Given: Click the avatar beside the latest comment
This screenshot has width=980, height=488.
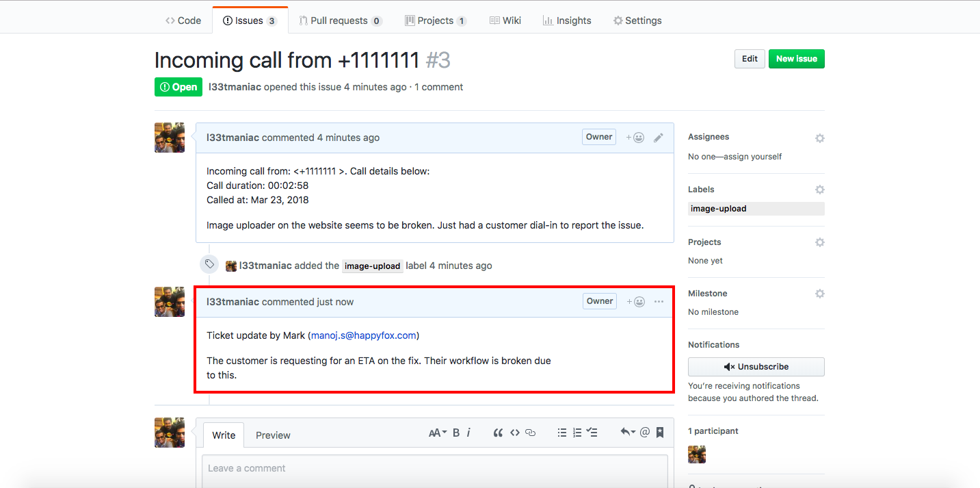Looking at the screenshot, I should pos(170,302).
